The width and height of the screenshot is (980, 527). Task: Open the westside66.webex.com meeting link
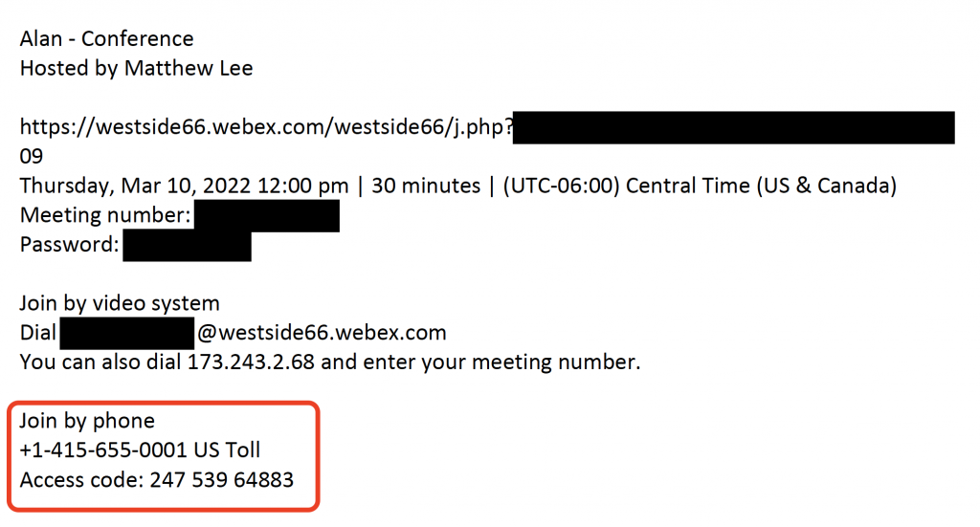[266, 127]
